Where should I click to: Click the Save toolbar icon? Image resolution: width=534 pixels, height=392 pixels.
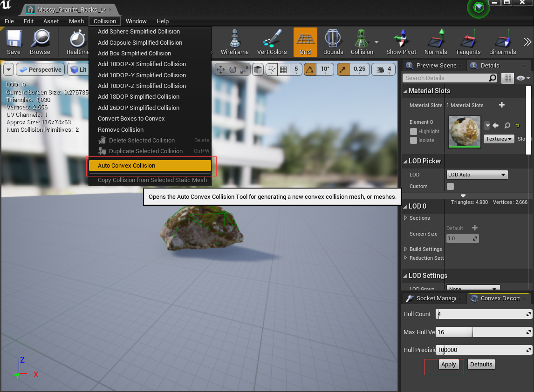point(14,42)
